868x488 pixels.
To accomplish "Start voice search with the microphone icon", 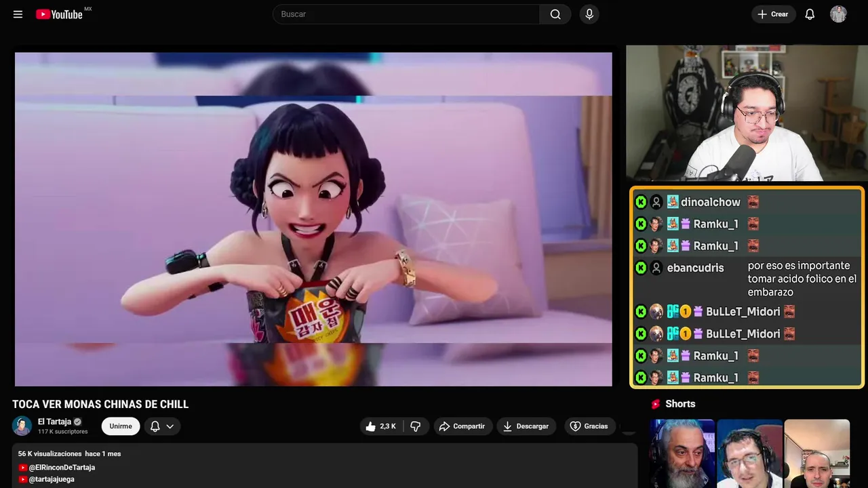I will [589, 14].
